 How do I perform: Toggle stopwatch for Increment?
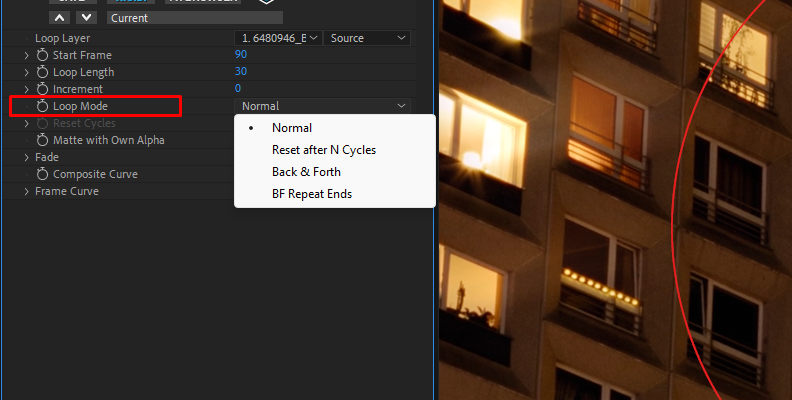click(42, 89)
